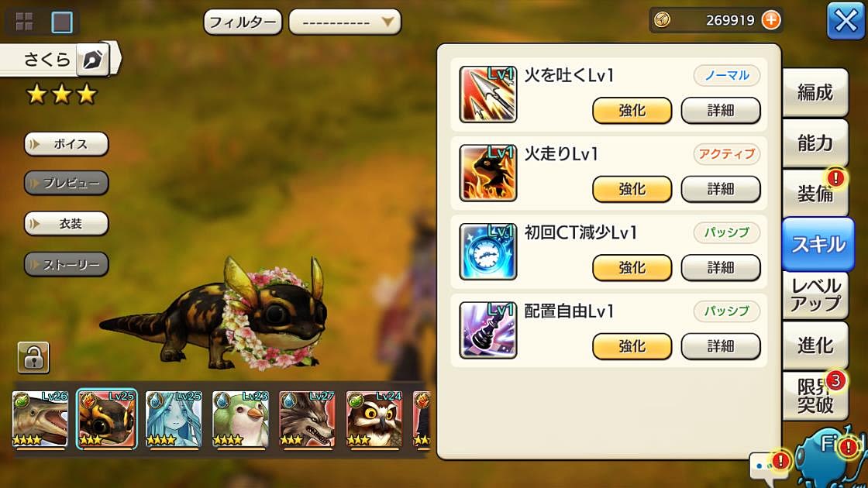Open the filter dropdown list
Image resolution: width=868 pixels, height=488 pixels.
pyautogui.click(x=345, y=22)
